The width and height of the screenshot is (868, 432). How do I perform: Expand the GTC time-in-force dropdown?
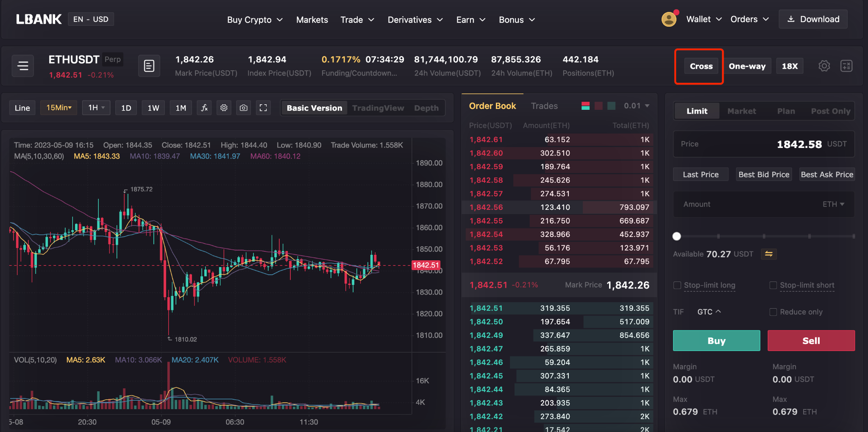[x=709, y=312]
